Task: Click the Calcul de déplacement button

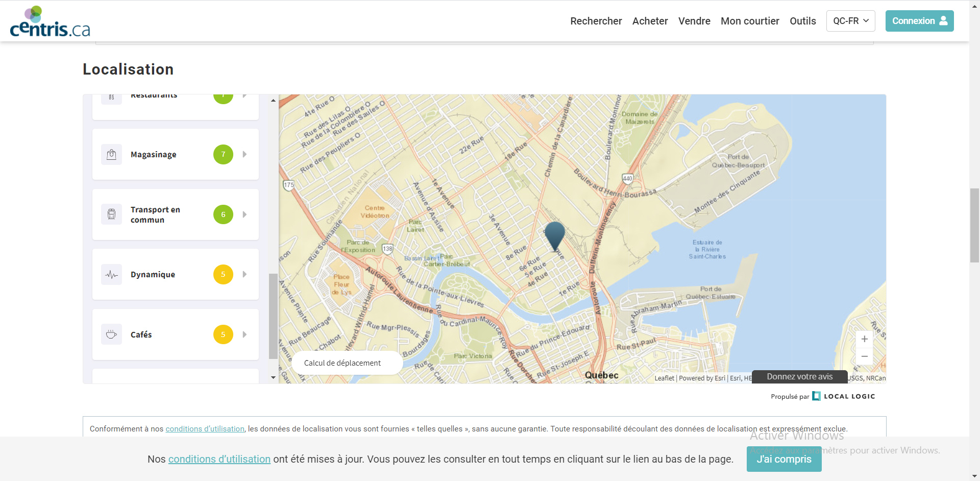Action: pyautogui.click(x=347, y=363)
